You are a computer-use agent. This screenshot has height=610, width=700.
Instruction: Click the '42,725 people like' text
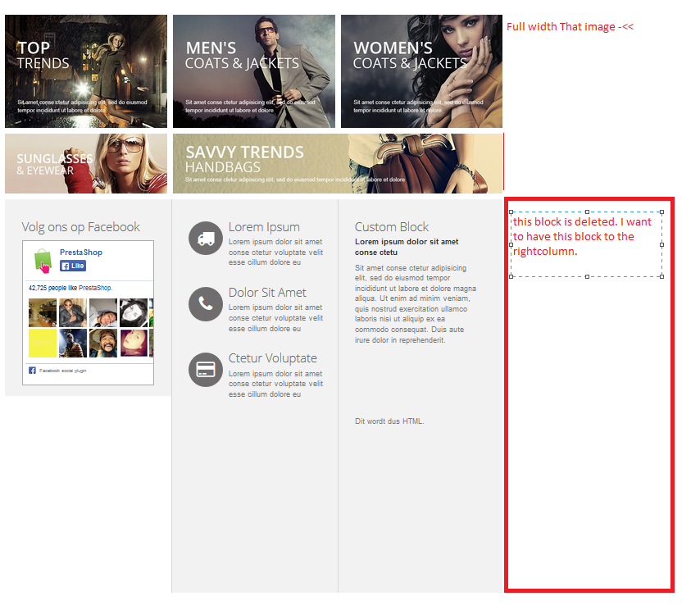click(x=52, y=288)
